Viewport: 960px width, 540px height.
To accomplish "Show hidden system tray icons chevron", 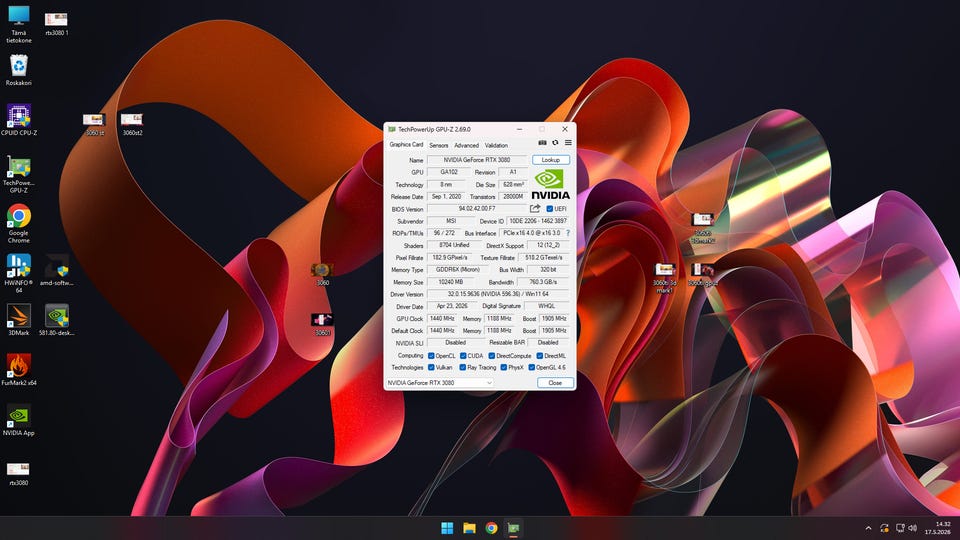I will [x=868, y=528].
